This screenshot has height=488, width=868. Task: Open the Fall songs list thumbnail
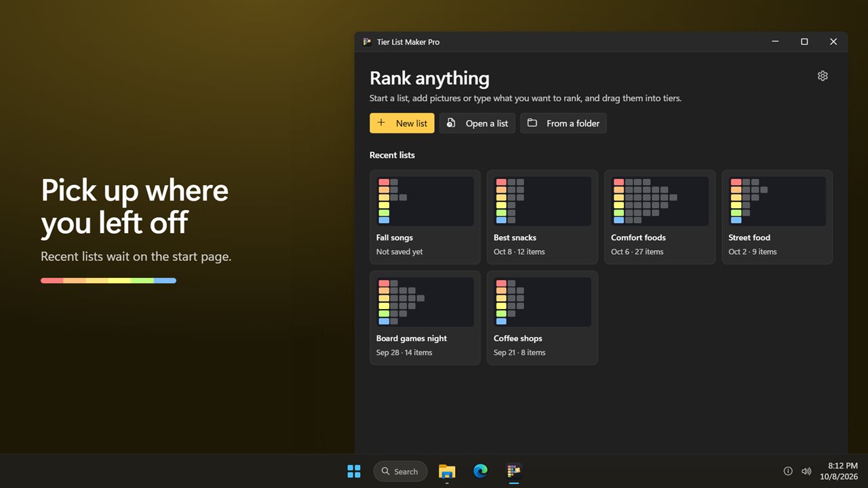425,201
